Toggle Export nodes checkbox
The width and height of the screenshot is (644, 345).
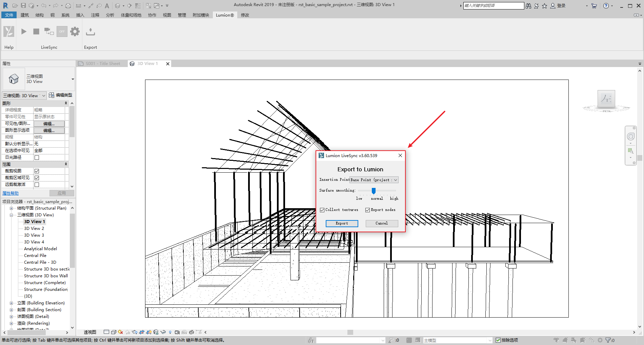(367, 210)
